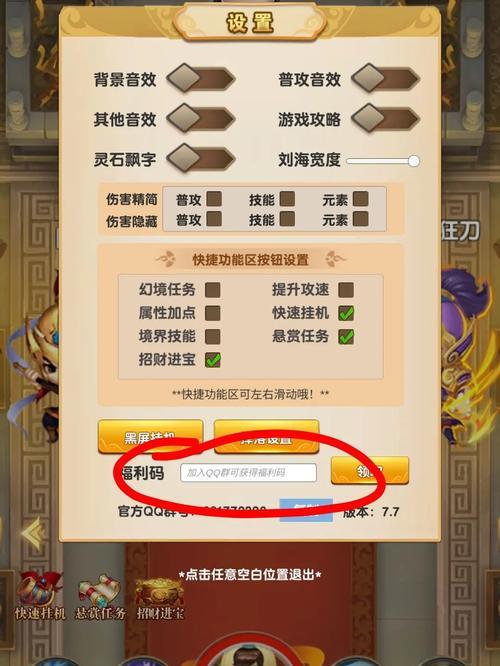500x666 pixels.
Task: Enable the 幻境任务 shortcut checkbox
Action: pyautogui.click(x=212, y=290)
